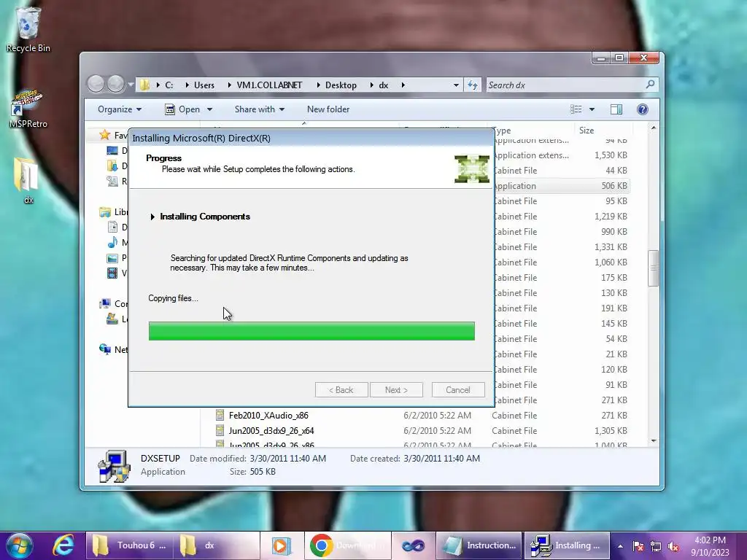The image size is (747, 560).
Task: Click the muted volume tray icon
Action: pos(673,546)
